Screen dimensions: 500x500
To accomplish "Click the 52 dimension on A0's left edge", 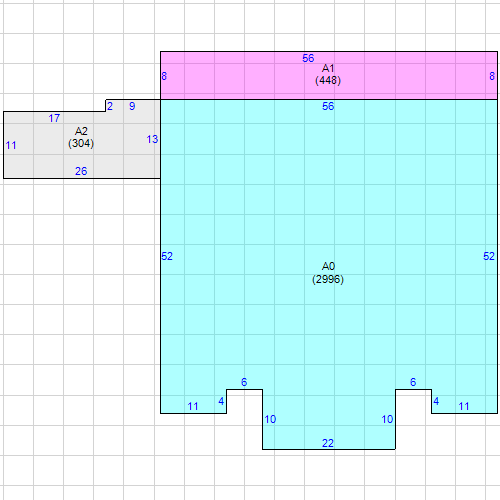I will coord(167,256).
